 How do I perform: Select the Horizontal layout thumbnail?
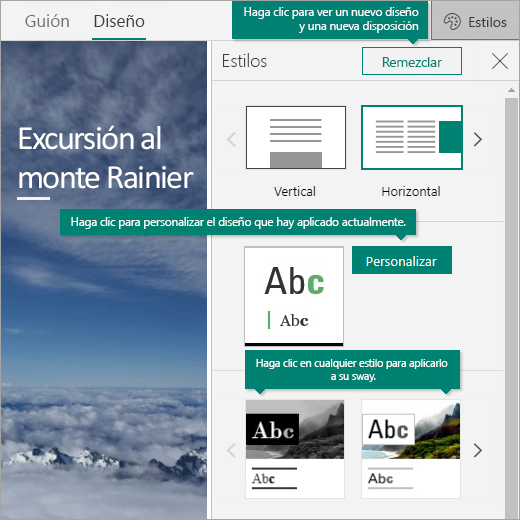pyautogui.click(x=412, y=137)
